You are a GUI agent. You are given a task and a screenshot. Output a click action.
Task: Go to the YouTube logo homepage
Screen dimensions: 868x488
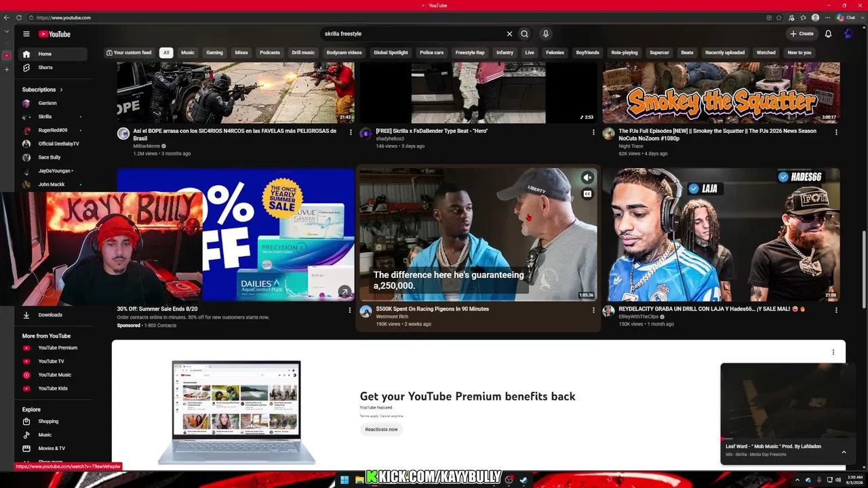(54, 34)
